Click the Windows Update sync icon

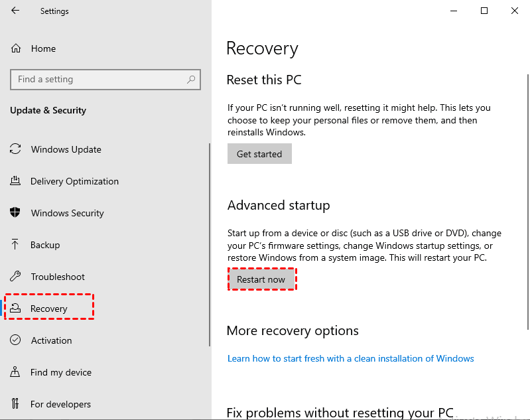point(16,149)
